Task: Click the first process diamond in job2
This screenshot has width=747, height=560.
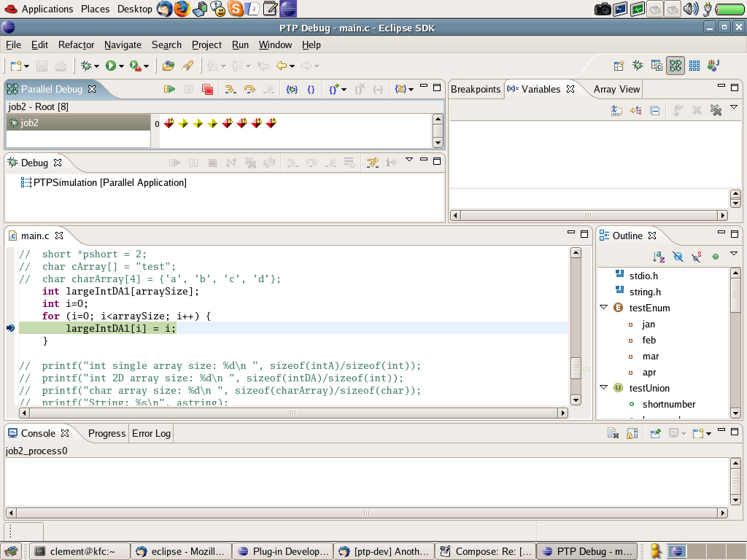Action: (x=169, y=123)
